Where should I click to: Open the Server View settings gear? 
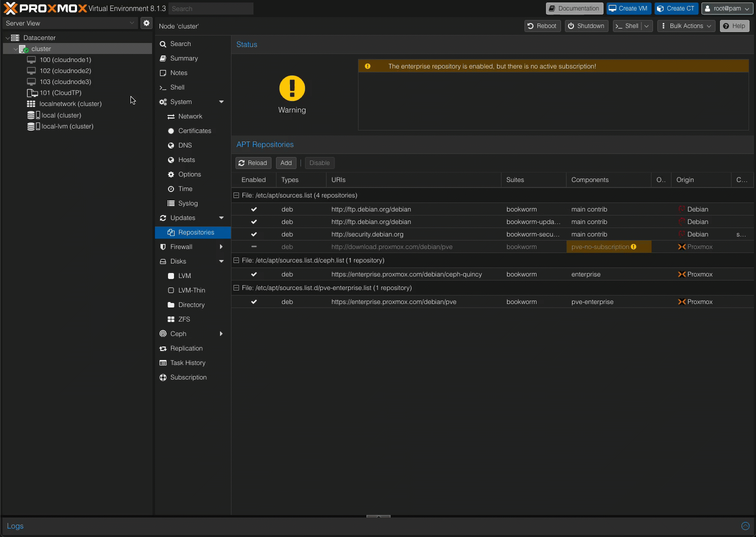pyautogui.click(x=146, y=23)
